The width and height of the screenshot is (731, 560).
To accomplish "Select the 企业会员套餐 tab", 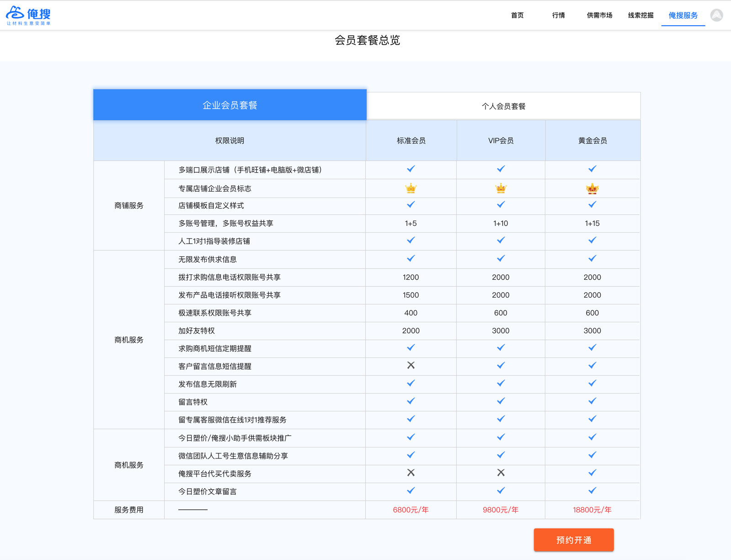I will (x=230, y=105).
